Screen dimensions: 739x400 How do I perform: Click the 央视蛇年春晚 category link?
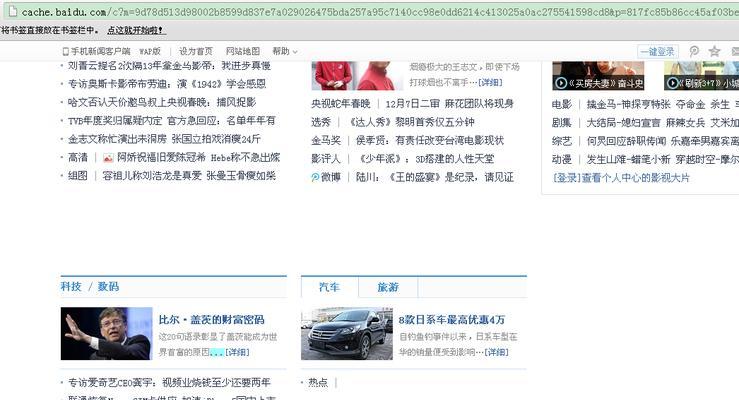(340, 104)
